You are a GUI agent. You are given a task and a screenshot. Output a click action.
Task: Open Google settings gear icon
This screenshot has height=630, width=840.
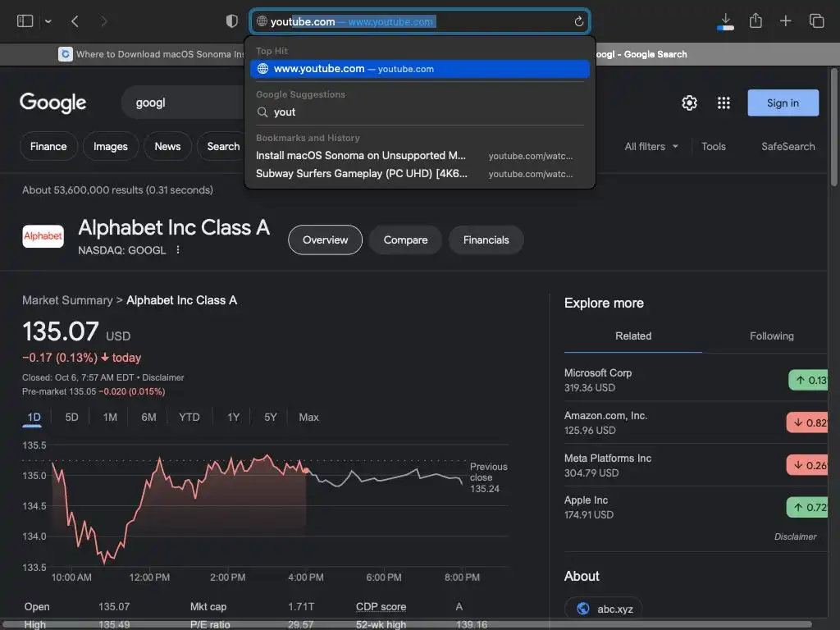click(x=689, y=103)
